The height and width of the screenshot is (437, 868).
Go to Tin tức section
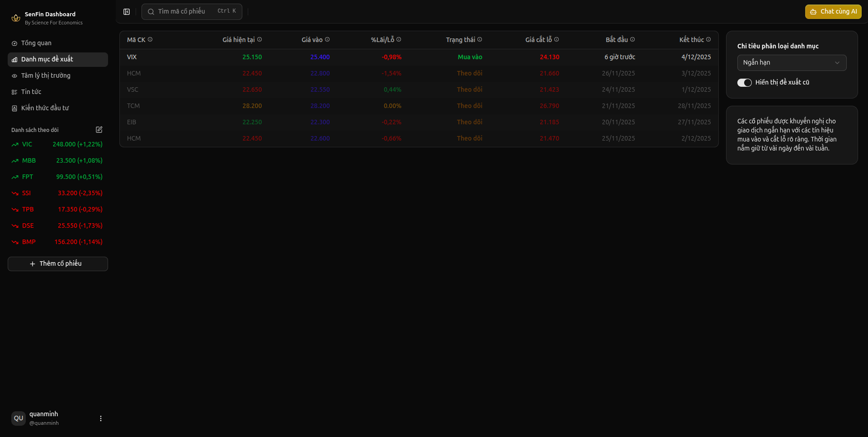point(31,92)
